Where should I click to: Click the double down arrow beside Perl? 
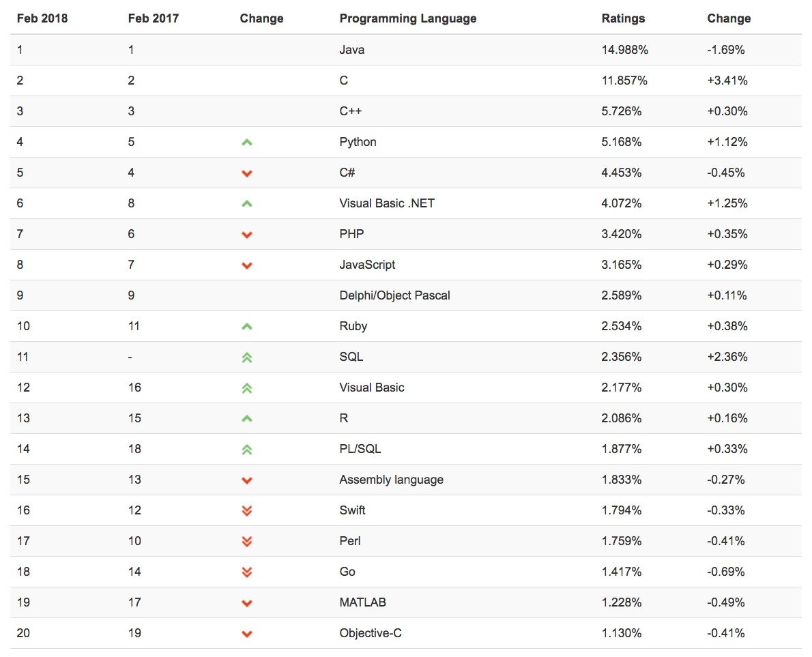pyautogui.click(x=247, y=542)
